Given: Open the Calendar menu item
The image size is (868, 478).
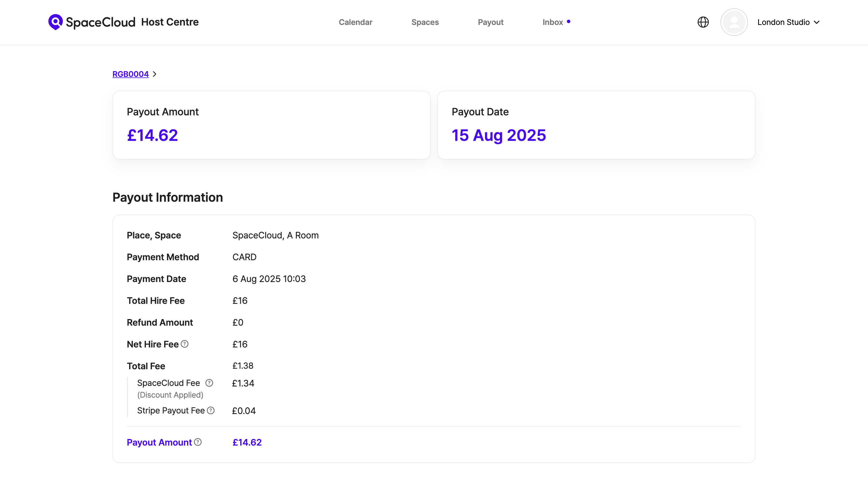Looking at the screenshot, I should pos(355,22).
